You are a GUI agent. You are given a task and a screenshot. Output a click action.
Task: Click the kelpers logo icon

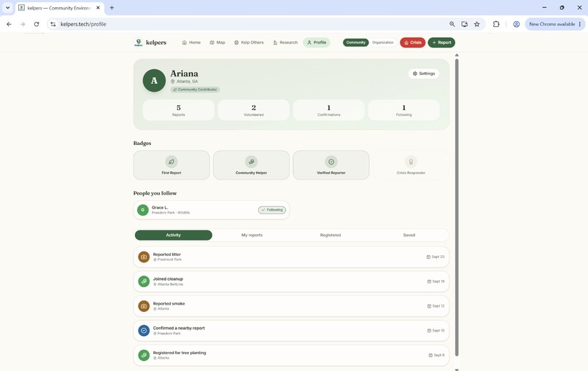click(139, 42)
